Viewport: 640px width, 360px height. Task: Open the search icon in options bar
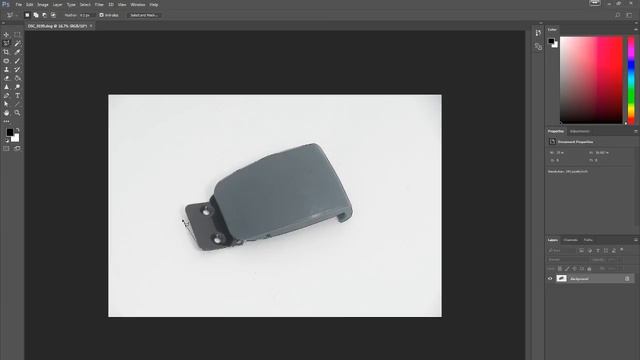(618, 15)
